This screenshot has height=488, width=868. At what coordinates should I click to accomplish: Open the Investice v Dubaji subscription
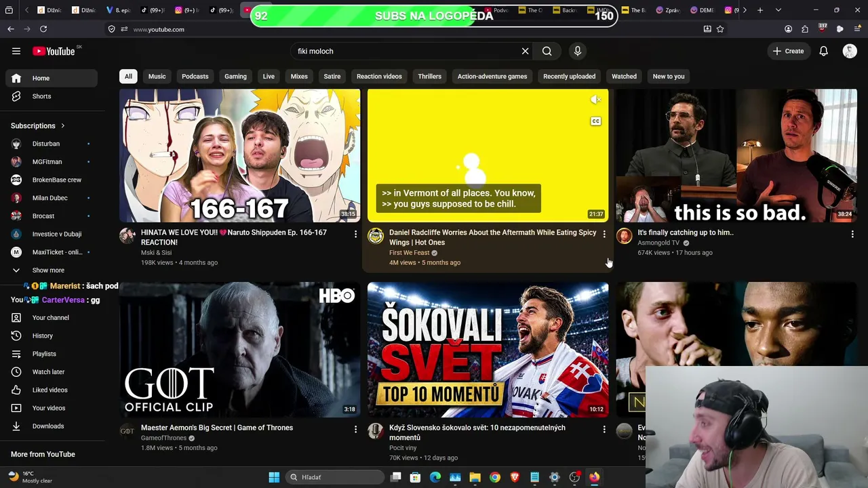tap(52, 234)
